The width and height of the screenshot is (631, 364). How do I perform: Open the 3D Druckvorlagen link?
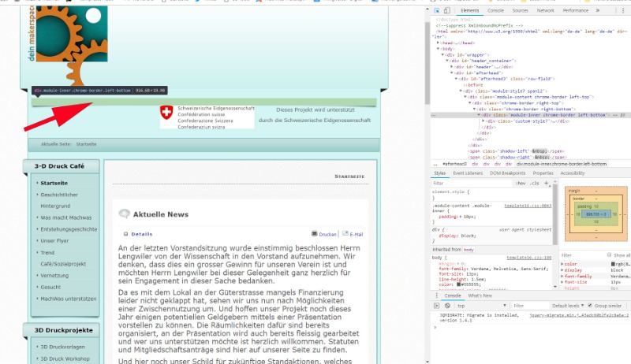click(x=63, y=347)
